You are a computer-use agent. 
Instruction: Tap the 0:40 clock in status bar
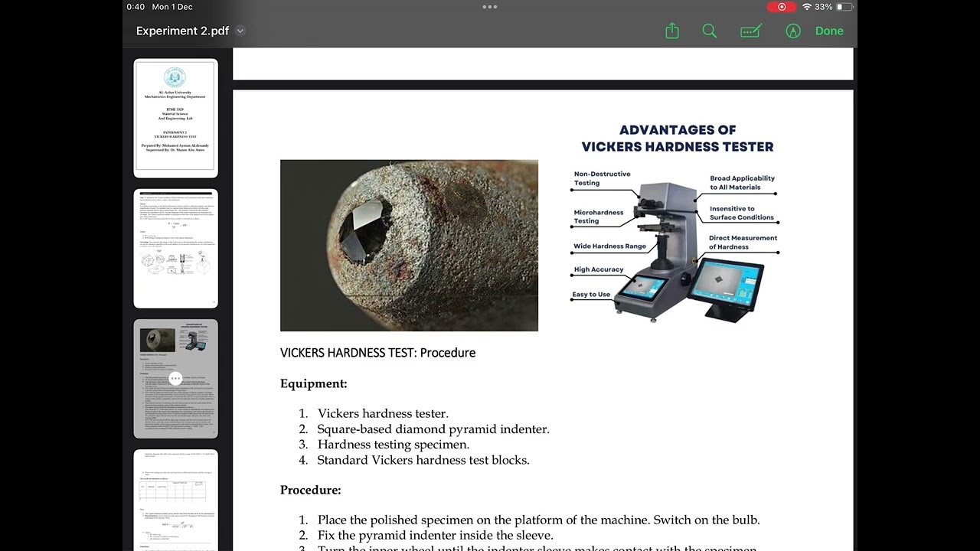tap(136, 7)
